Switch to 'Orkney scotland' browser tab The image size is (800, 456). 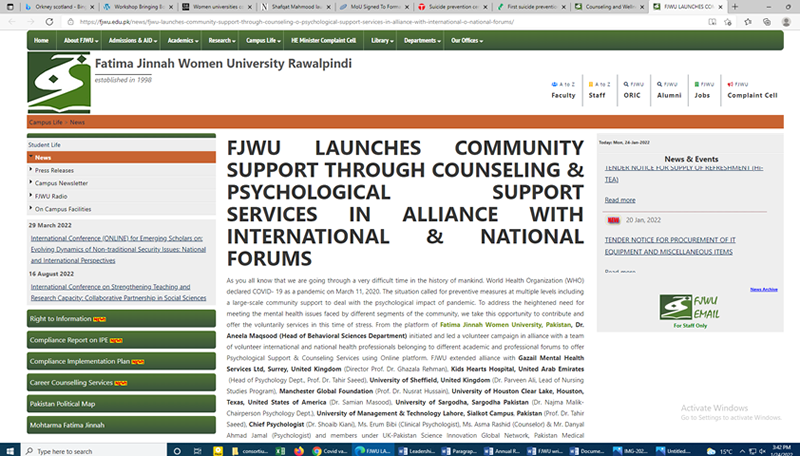(59, 7)
